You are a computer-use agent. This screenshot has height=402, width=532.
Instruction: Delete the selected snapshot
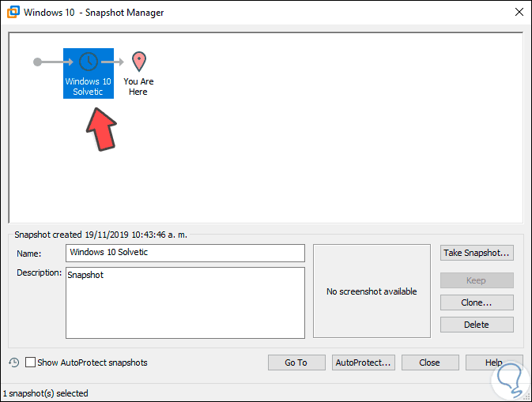tap(477, 325)
